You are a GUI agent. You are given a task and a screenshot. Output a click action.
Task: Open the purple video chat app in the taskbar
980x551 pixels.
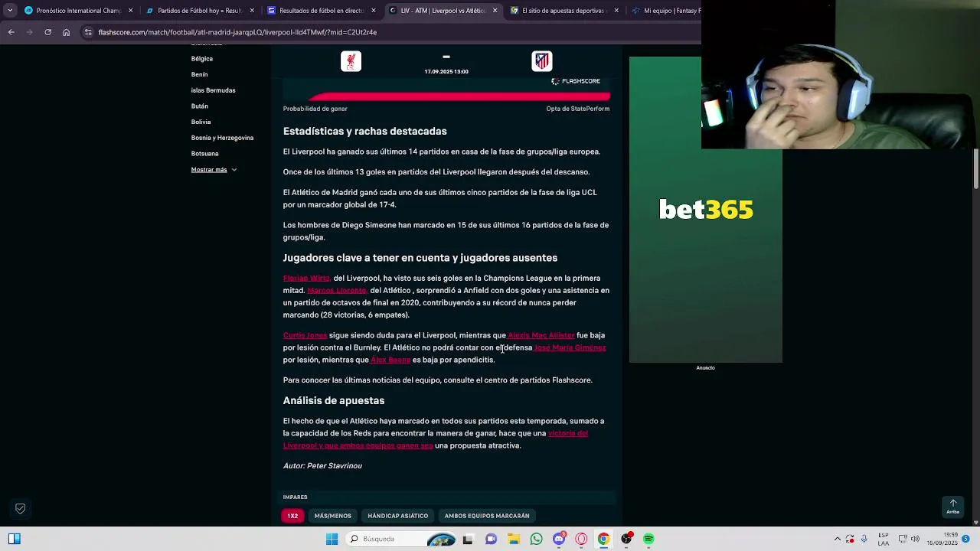click(x=491, y=539)
